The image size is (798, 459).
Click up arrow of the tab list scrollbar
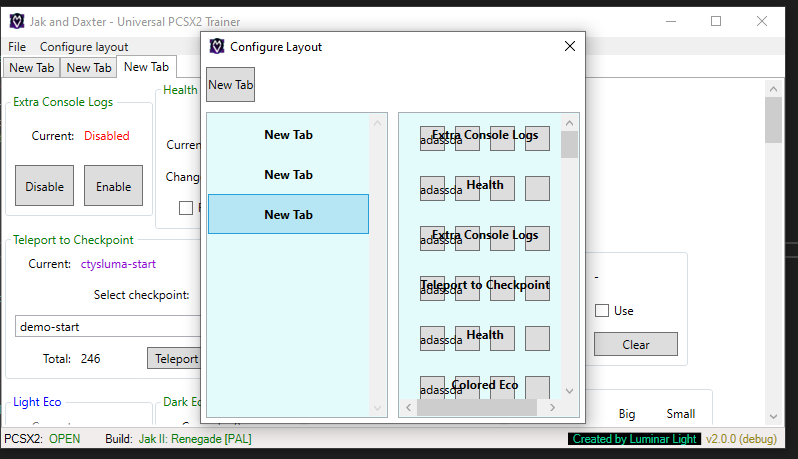377,123
